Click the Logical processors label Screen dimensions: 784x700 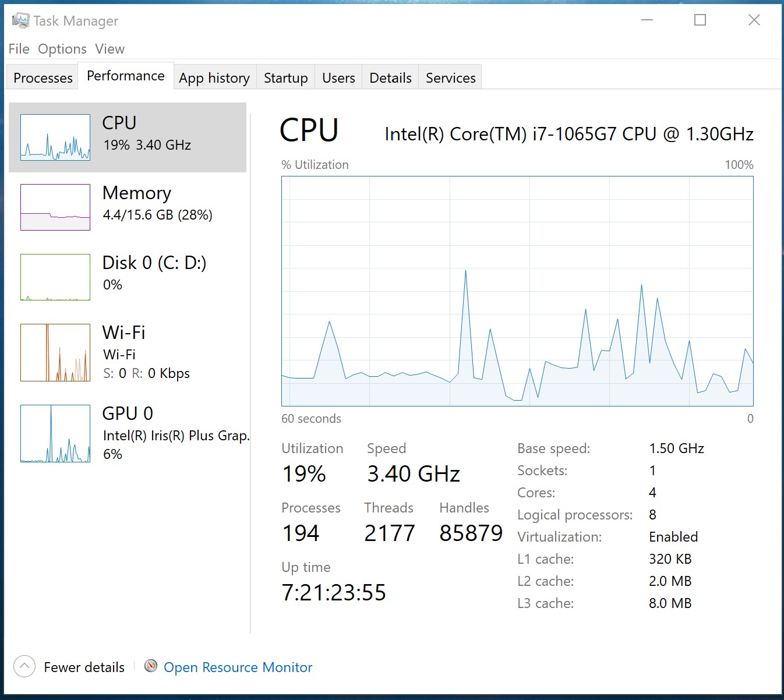pos(575,515)
